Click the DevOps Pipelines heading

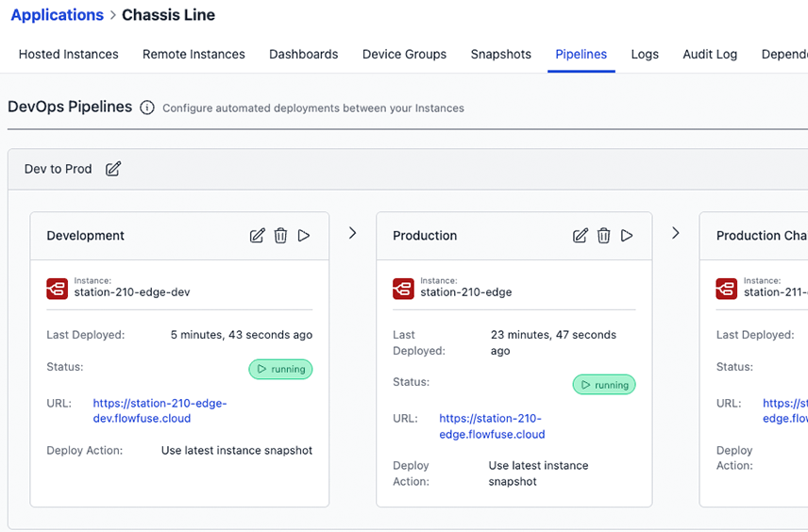click(70, 107)
